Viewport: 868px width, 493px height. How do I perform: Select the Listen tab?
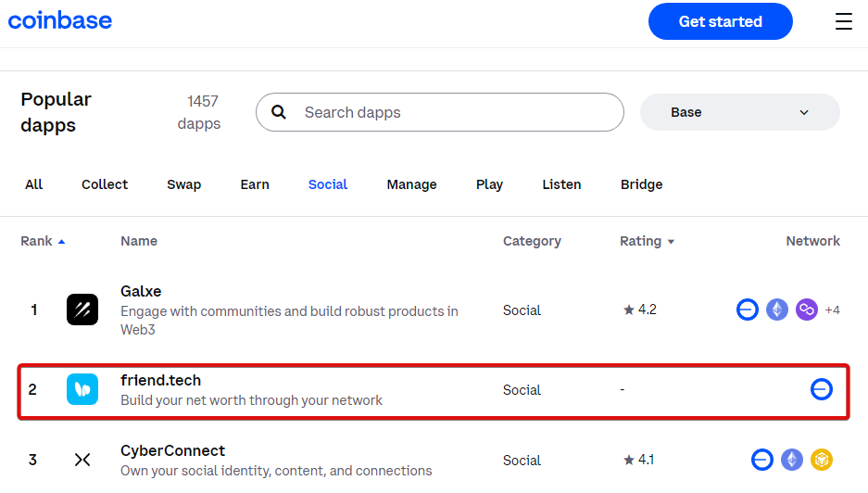tap(562, 184)
